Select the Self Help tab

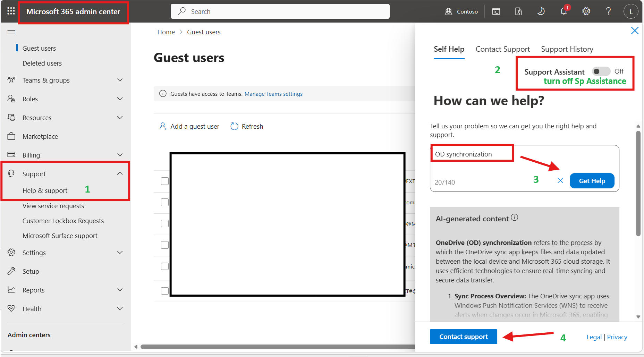[449, 49]
